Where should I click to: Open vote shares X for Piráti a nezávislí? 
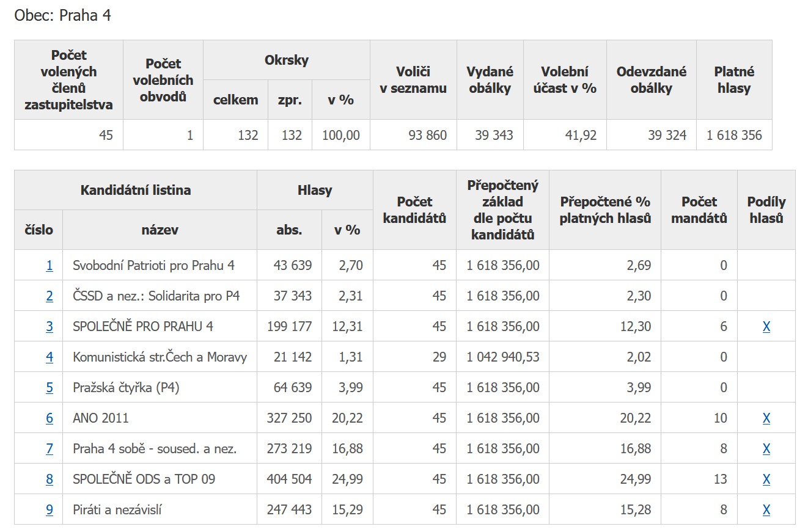pyautogui.click(x=766, y=509)
